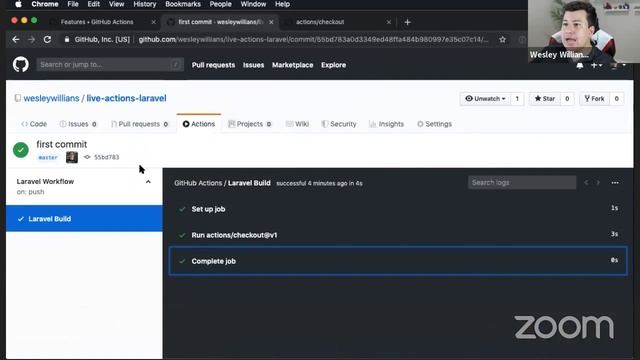Select the Laravel Build job
Screen dimensions: 640x360
(x=84, y=219)
